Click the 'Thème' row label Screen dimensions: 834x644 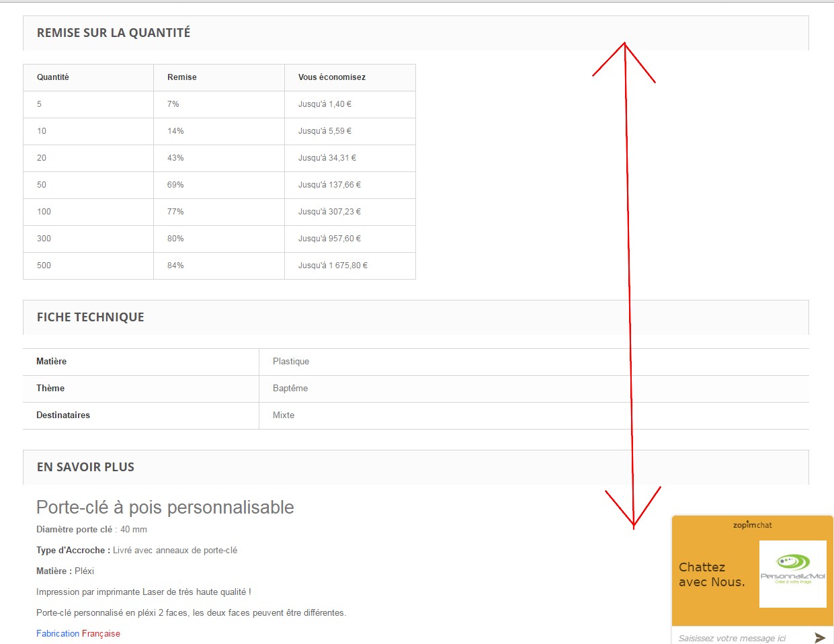point(50,389)
